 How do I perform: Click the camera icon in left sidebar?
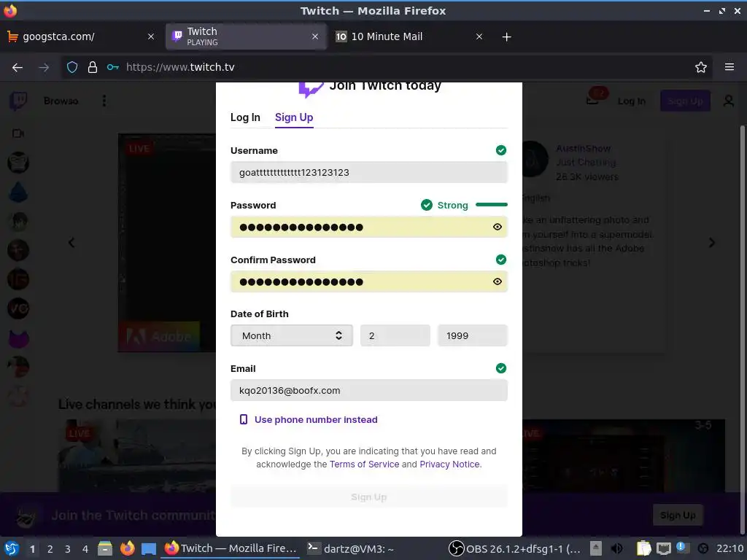(18, 133)
